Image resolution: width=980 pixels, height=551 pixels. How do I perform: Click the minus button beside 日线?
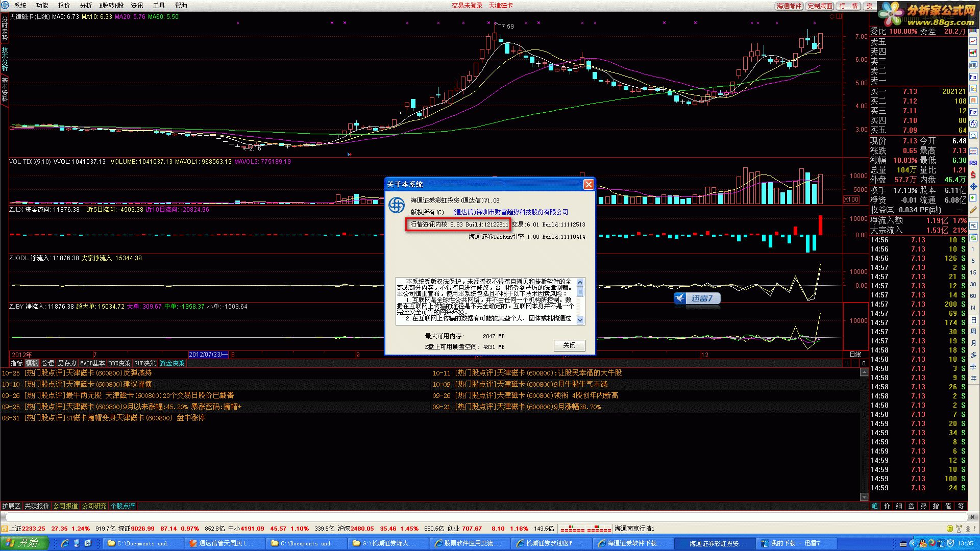click(855, 363)
